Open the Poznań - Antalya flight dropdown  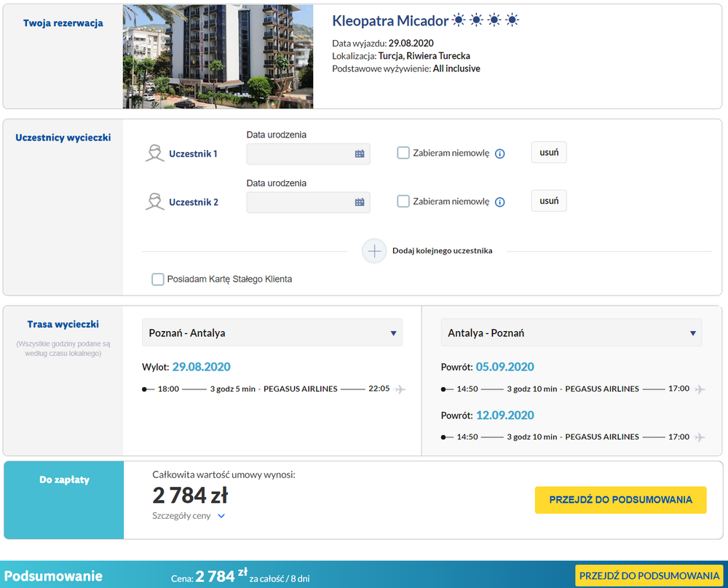pos(272,333)
